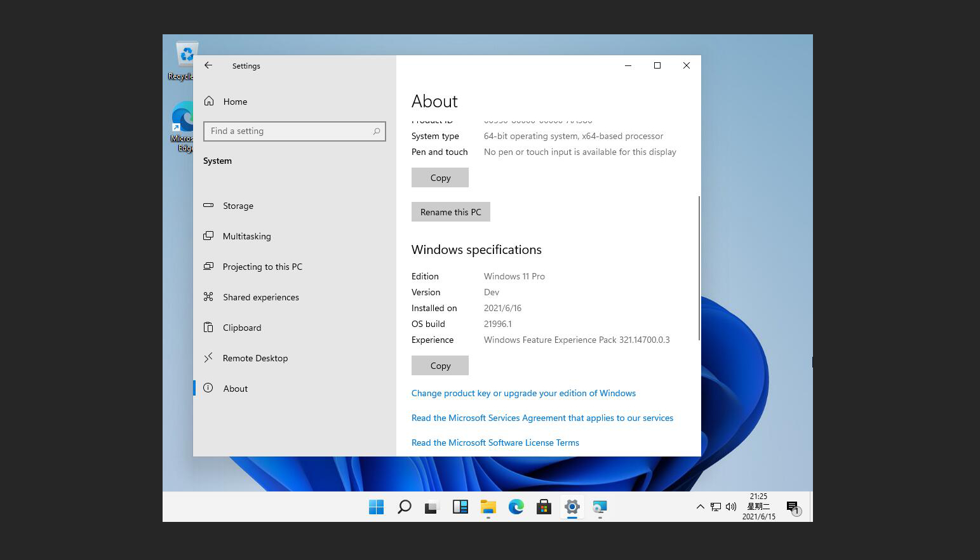Screen dimensions: 980x560
Task: Open taskbar Search
Action: [404, 507]
